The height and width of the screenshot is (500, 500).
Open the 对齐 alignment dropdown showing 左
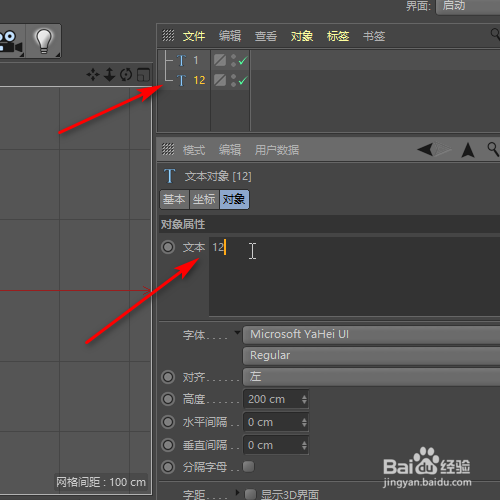coord(371,377)
